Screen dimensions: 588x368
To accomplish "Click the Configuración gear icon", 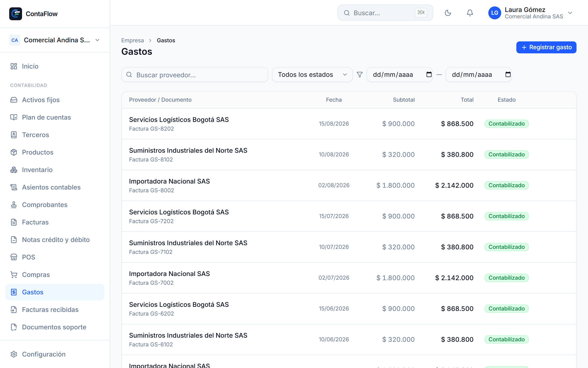I will pos(14,354).
